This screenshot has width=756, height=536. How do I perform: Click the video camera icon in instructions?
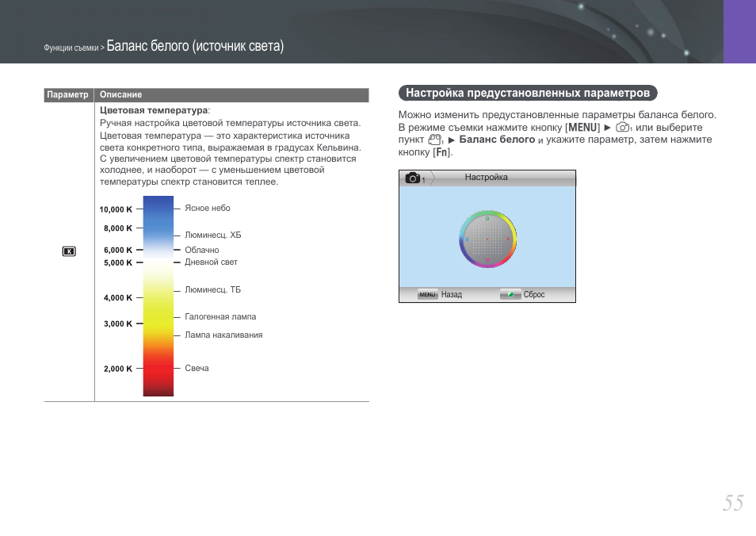(434, 140)
